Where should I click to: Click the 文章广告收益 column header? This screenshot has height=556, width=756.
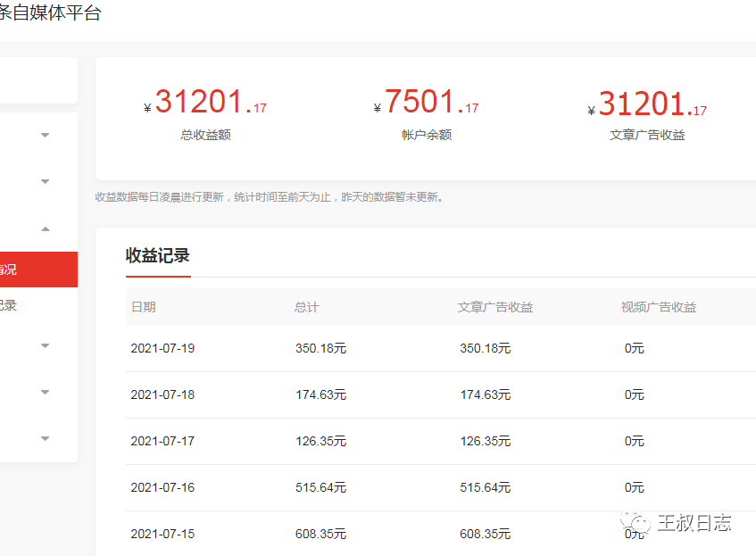(x=495, y=307)
